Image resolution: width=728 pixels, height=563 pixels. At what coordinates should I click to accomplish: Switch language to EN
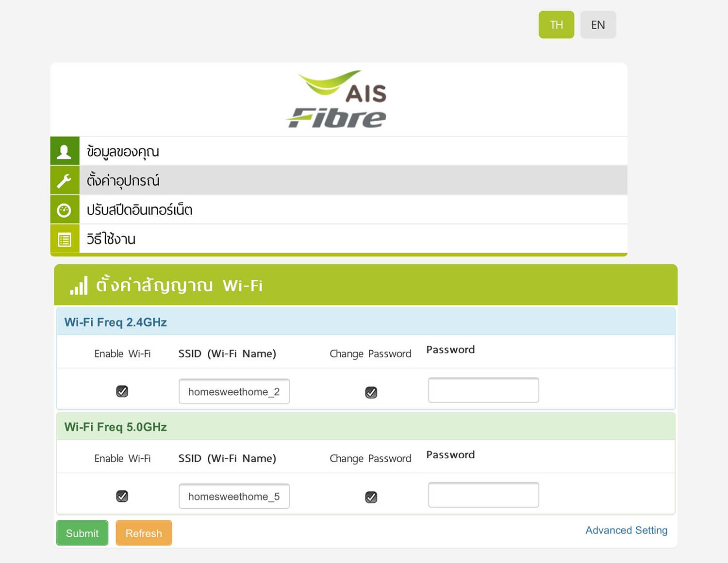click(598, 25)
